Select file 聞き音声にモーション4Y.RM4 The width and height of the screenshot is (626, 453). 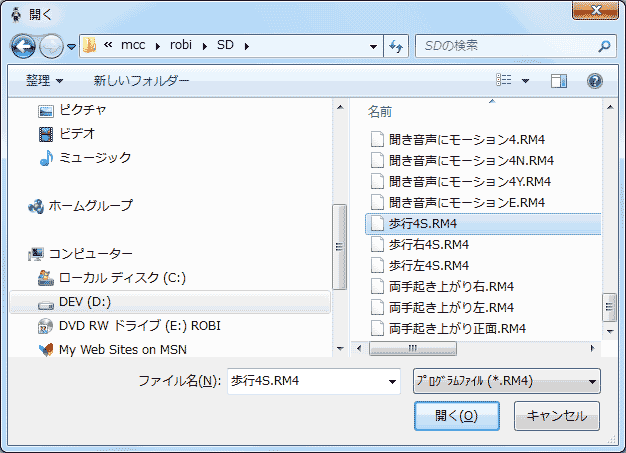point(470,182)
